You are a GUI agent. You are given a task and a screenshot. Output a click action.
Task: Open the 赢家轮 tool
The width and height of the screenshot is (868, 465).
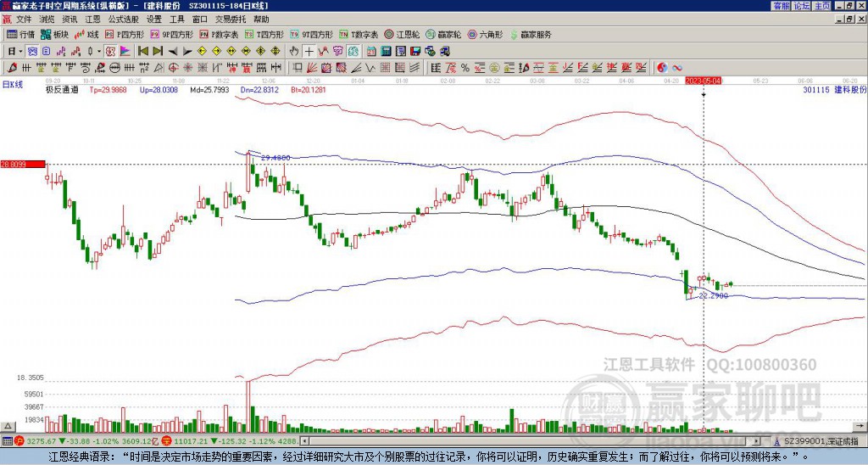[x=443, y=34]
